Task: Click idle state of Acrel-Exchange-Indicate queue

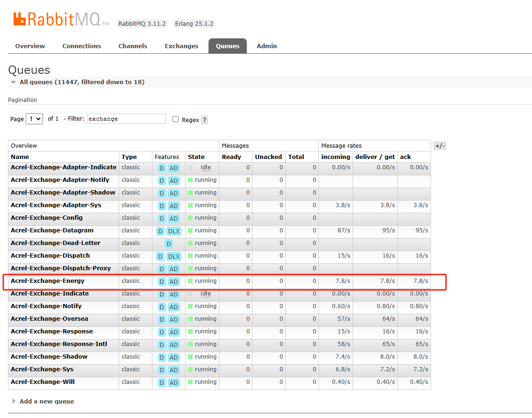Action: click(x=205, y=294)
